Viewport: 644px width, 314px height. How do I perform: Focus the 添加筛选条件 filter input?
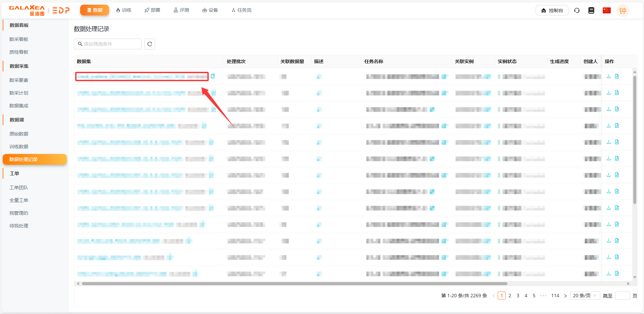[x=110, y=44]
